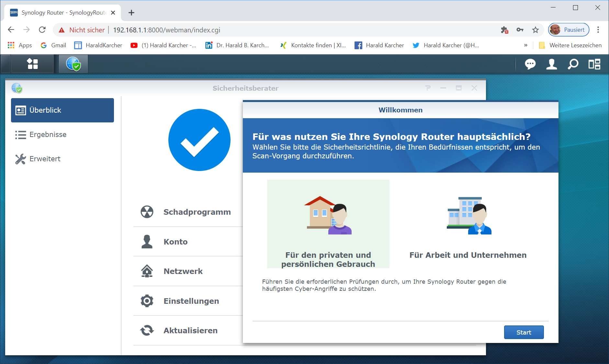
Task: Click the Start button
Action: tap(524, 332)
